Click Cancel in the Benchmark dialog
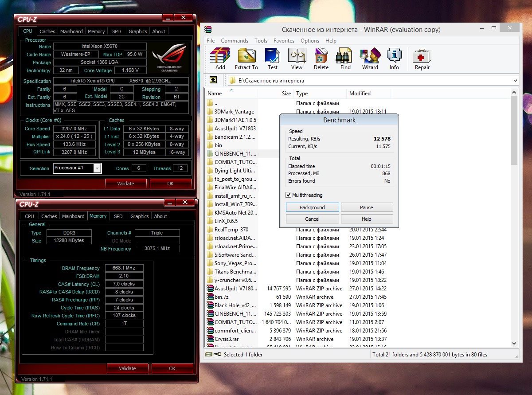Image resolution: width=532 pixels, height=395 pixels. (312, 219)
